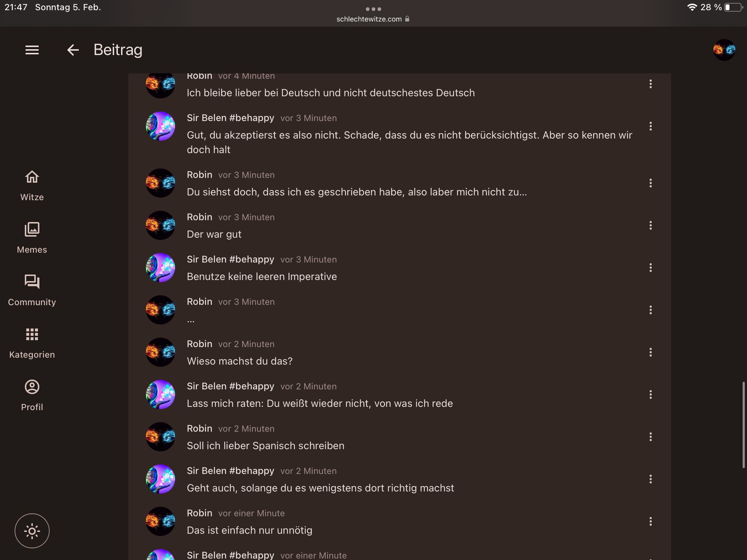Click Sir Belen avatar beside 'Geht auch' comment
Image resolution: width=747 pixels, height=560 pixels.
pos(160,479)
